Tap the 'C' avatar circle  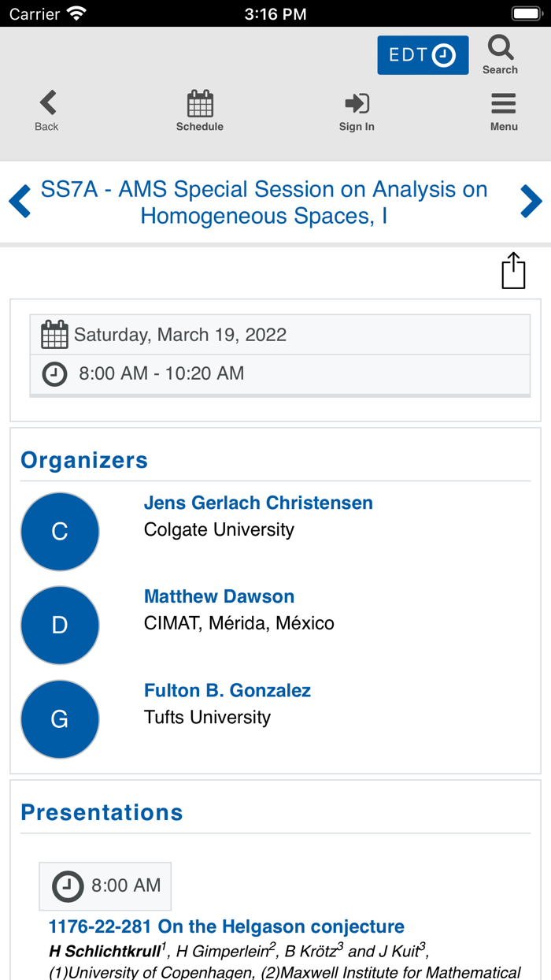(x=60, y=532)
